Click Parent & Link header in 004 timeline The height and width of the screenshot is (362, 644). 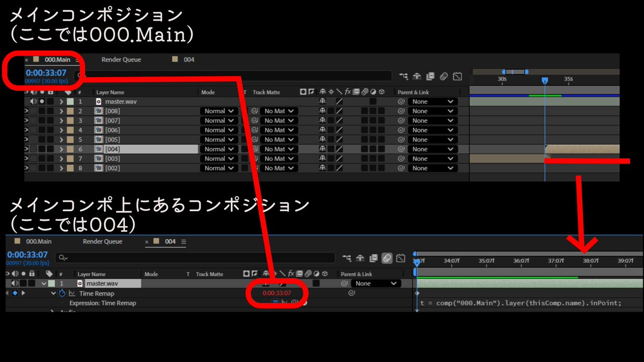pyautogui.click(x=356, y=274)
